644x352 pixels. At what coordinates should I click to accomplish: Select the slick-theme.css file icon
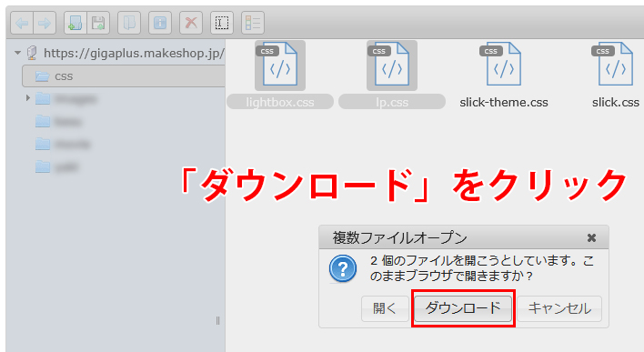pos(504,65)
